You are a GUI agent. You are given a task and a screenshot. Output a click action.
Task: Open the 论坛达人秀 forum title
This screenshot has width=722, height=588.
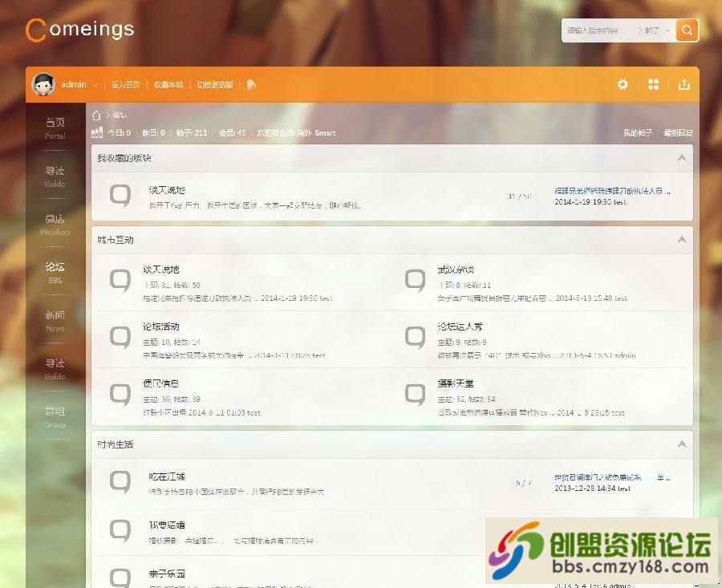(x=460, y=326)
